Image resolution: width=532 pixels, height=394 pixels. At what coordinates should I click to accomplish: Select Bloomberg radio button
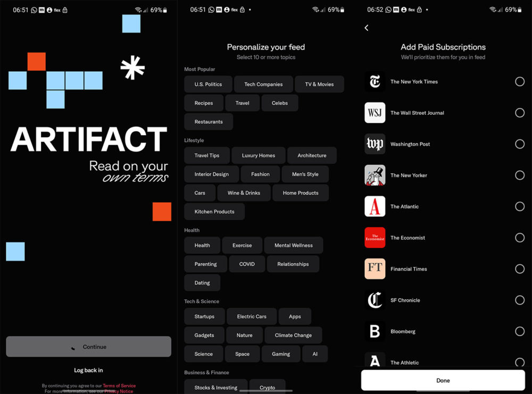click(x=519, y=331)
